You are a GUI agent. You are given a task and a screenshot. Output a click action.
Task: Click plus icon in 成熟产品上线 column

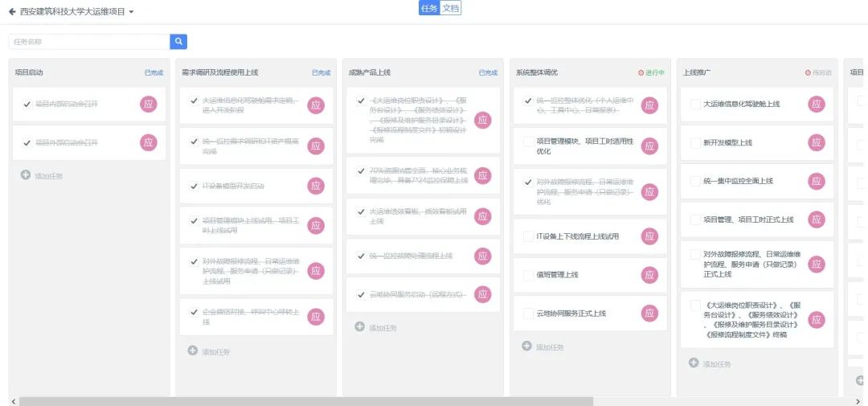[x=359, y=326]
